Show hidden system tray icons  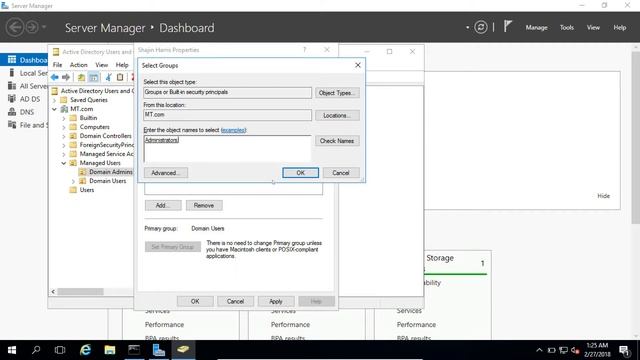coord(539,350)
